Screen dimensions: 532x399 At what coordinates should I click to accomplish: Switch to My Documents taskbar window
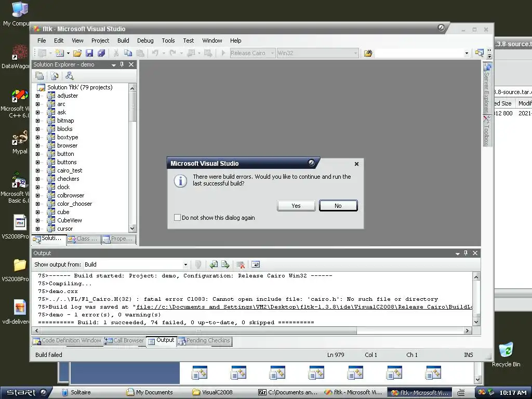coord(150,392)
